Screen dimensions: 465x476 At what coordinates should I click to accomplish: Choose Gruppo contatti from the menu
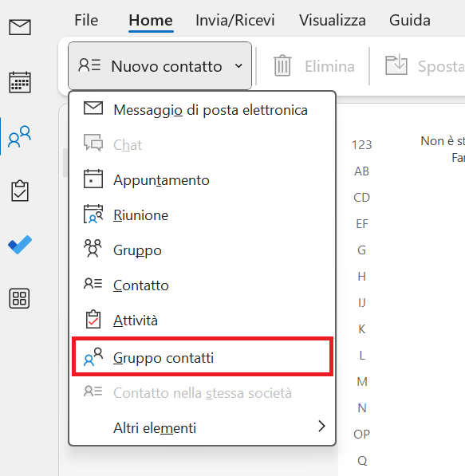(x=203, y=358)
